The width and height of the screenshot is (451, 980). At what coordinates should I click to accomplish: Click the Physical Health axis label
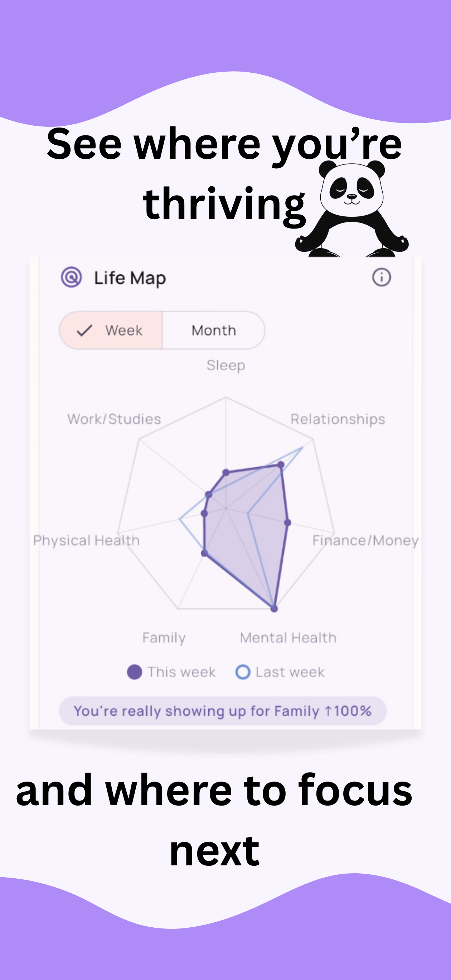click(x=86, y=541)
